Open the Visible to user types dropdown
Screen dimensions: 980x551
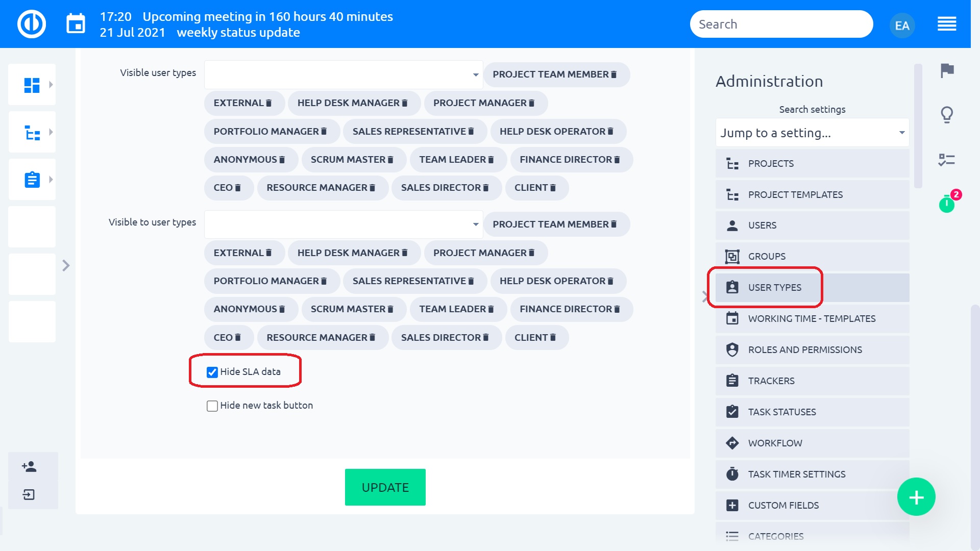click(343, 224)
